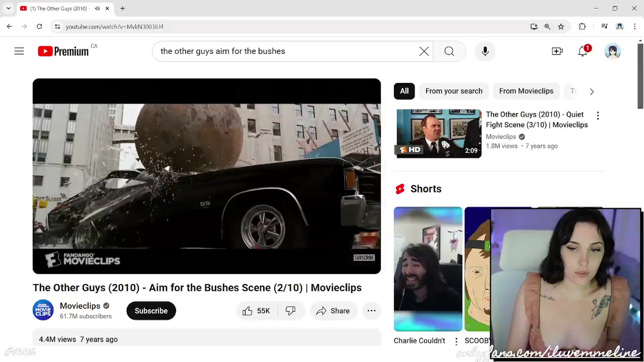Open the Movieclips channel avatar
The height and width of the screenshot is (362, 644).
[43, 310]
